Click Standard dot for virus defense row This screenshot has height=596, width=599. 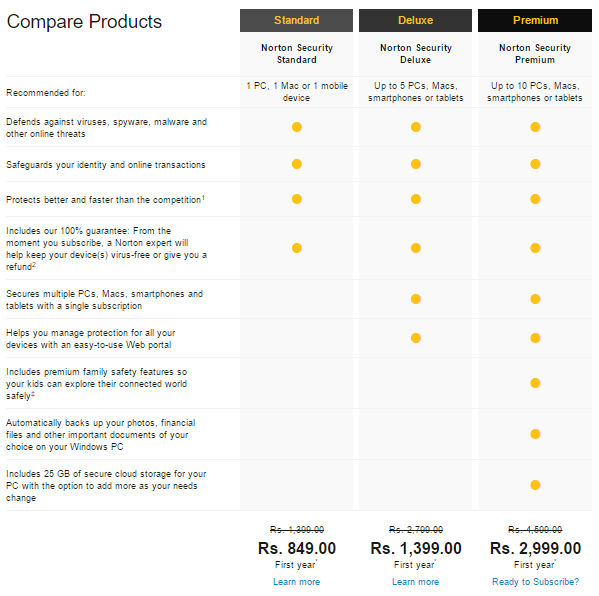coord(297,127)
